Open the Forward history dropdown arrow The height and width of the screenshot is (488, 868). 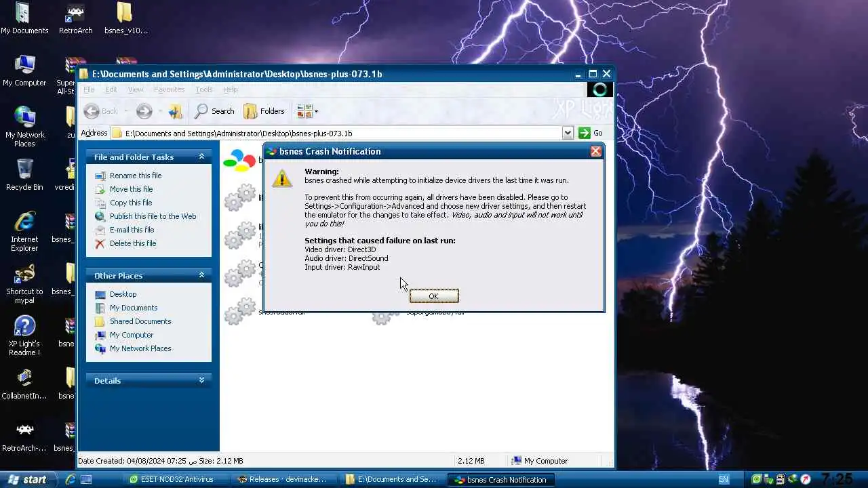(160, 111)
